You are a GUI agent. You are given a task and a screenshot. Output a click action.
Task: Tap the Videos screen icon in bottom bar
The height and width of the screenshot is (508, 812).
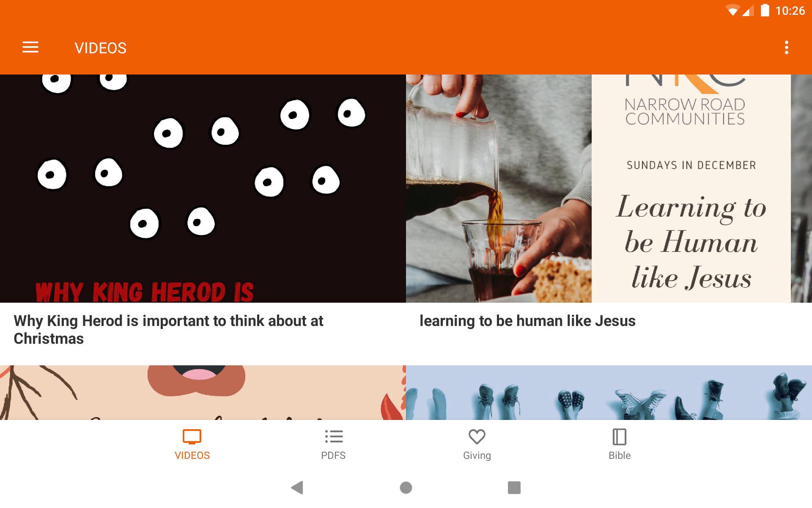pyautogui.click(x=192, y=437)
